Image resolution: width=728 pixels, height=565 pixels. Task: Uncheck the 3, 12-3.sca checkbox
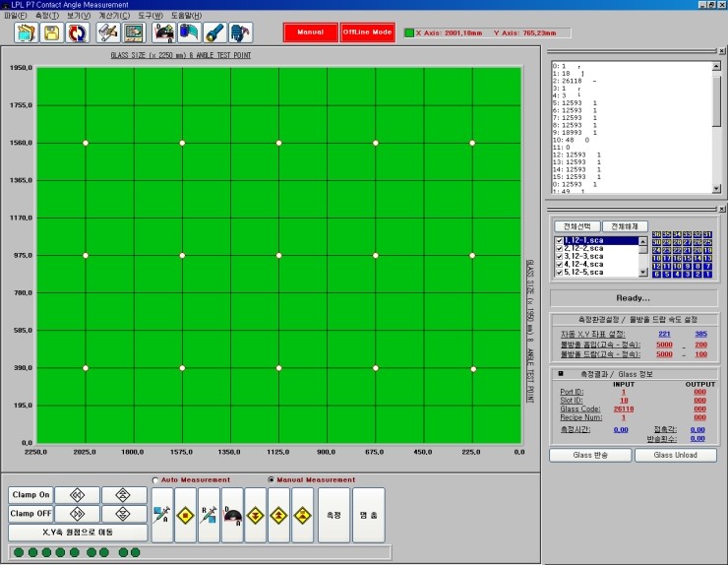pyautogui.click(x=559, y=257)
